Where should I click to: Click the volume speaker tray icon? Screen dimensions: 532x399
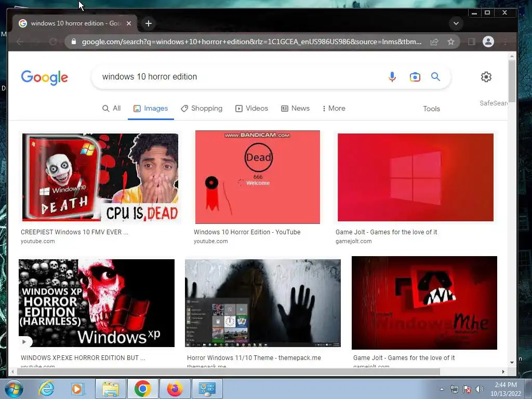coord(480,389)
